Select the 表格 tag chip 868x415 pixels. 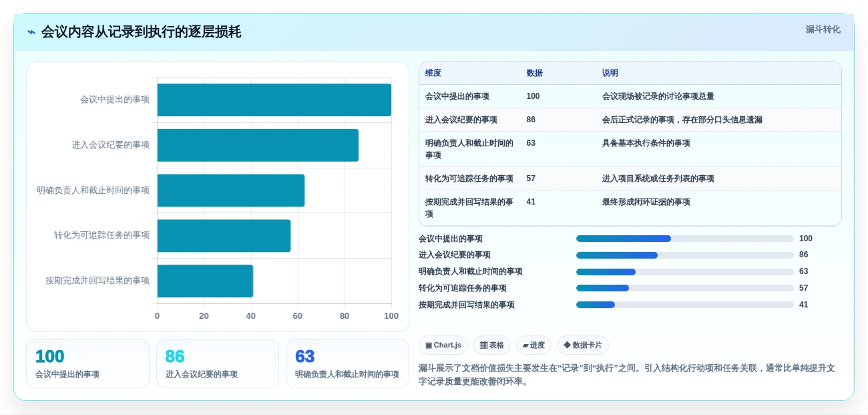point(492,345)
